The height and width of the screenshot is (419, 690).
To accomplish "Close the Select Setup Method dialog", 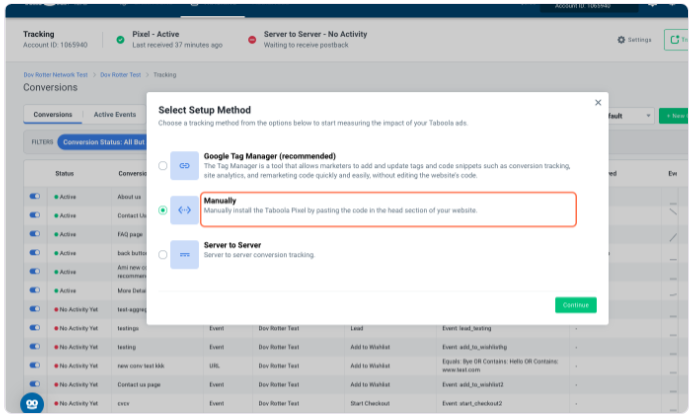I will coord(598,103).
